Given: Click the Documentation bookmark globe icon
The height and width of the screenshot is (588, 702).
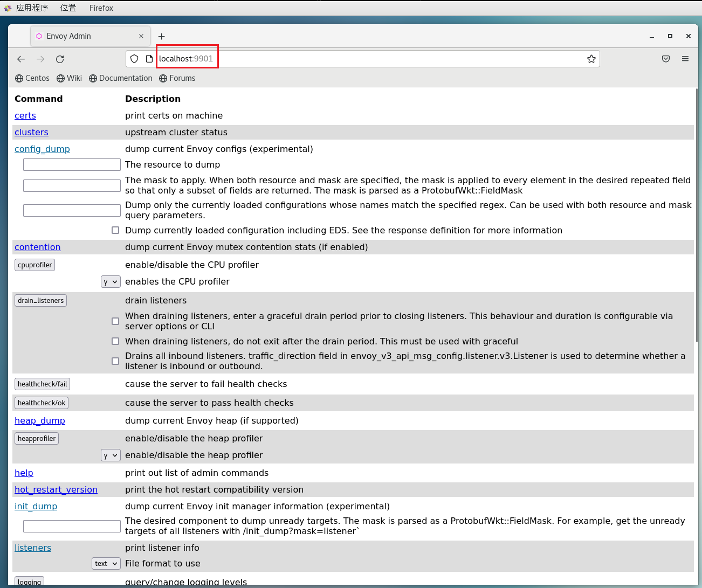Looking at the screenshot, I should (x=93, y=78).
